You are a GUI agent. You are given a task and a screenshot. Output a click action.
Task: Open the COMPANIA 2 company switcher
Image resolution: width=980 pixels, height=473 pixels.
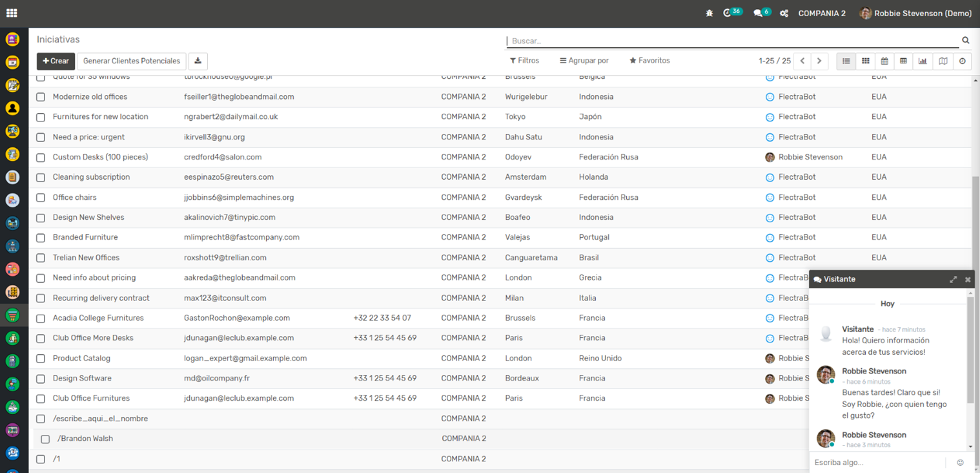coord(821,14)
